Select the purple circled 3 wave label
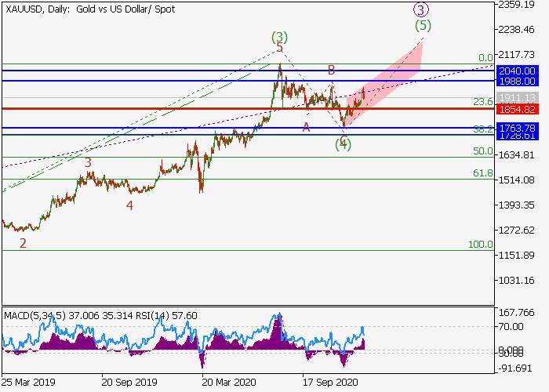This screenshot has width=549, height=392. click(420, 9)
